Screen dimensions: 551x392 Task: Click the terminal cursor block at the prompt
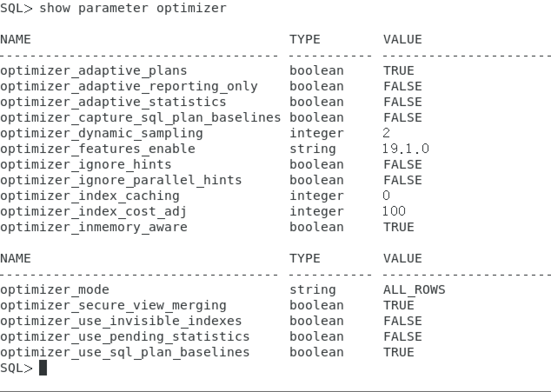point(43,368)
